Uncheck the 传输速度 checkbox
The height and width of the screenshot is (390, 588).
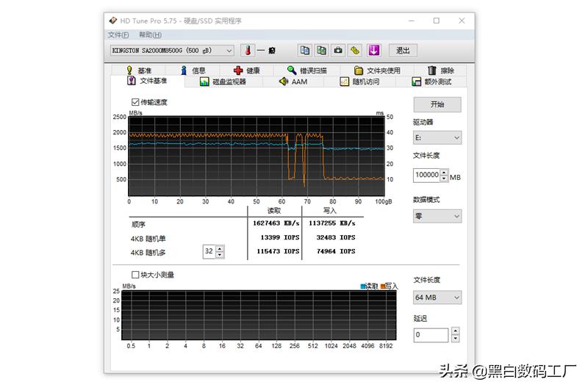(135, 102)
